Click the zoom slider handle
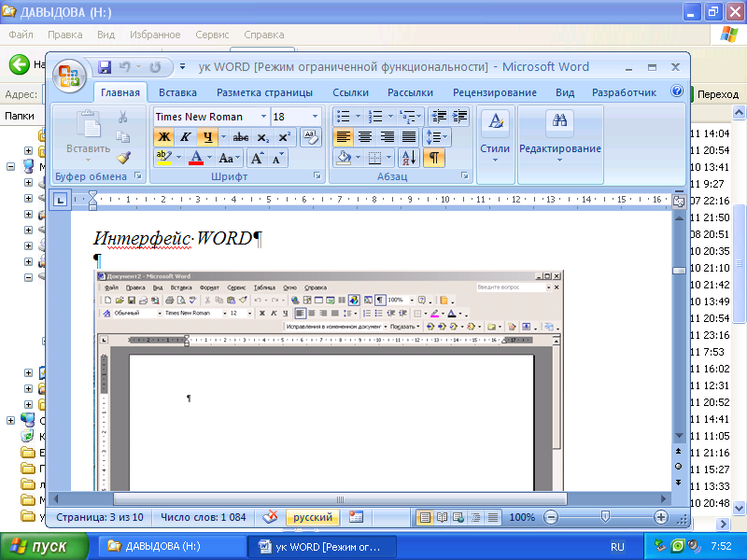The width and height of the screenshot is (747, 560). tap(605, 517)
